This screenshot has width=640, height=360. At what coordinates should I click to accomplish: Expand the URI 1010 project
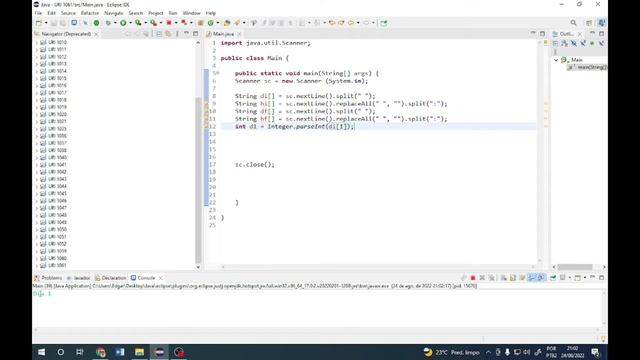click(37, 42)
